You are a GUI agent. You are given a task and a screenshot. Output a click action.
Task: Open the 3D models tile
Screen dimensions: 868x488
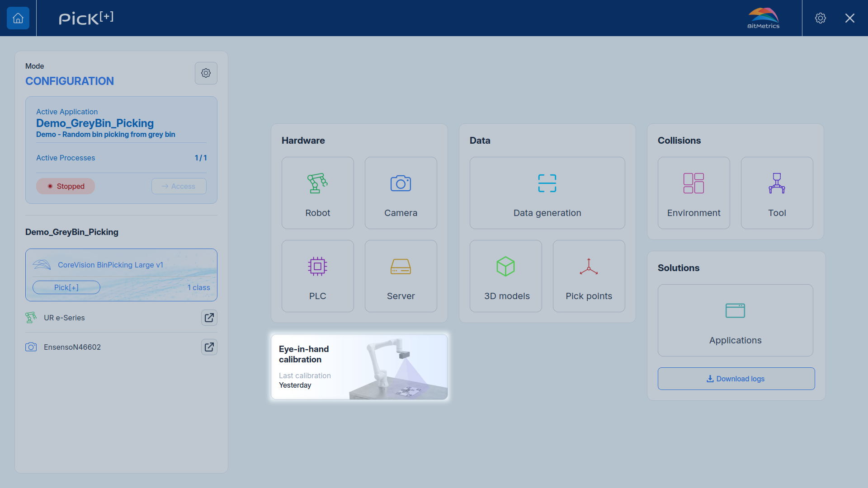click(x=506, y=276)
